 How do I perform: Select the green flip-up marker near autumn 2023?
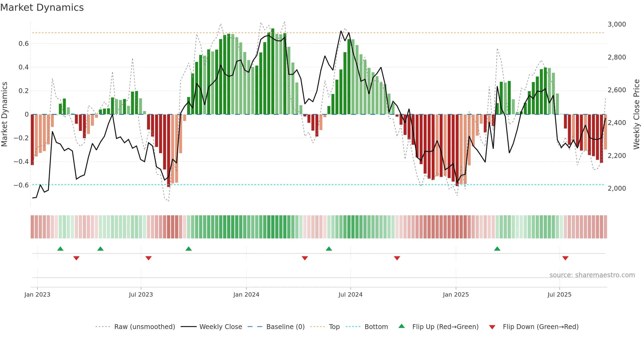[189, 249]
